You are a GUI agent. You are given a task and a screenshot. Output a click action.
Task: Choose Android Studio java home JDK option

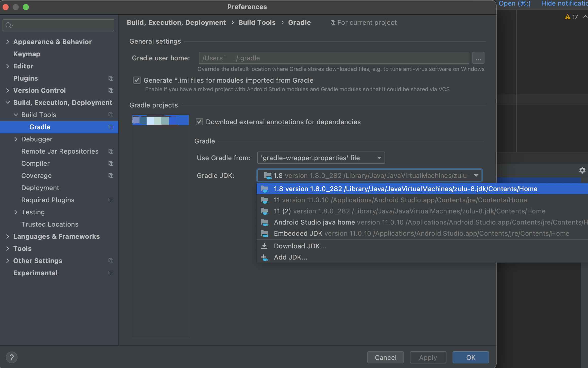422,222
